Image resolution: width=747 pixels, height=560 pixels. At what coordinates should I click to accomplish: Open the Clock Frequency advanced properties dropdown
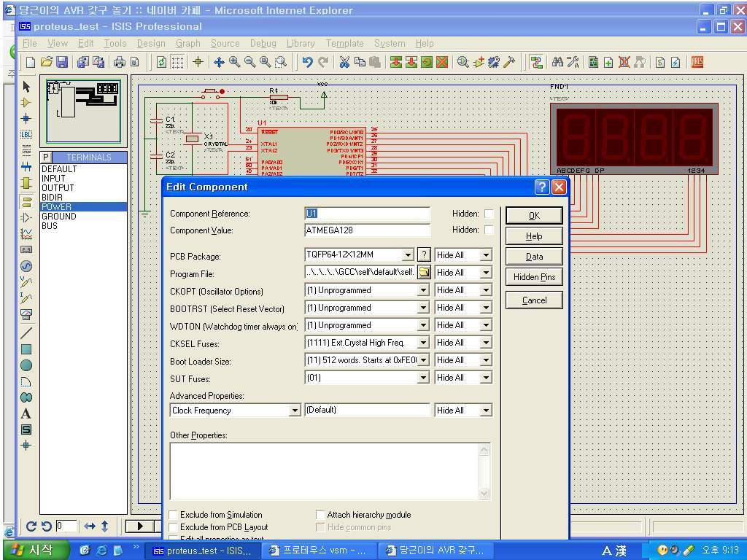[295, 411]
